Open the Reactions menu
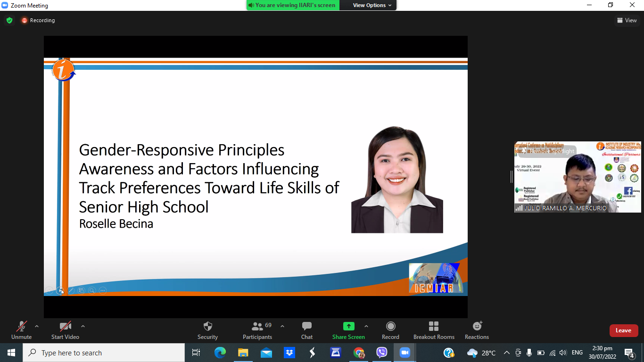 point(477,326)
